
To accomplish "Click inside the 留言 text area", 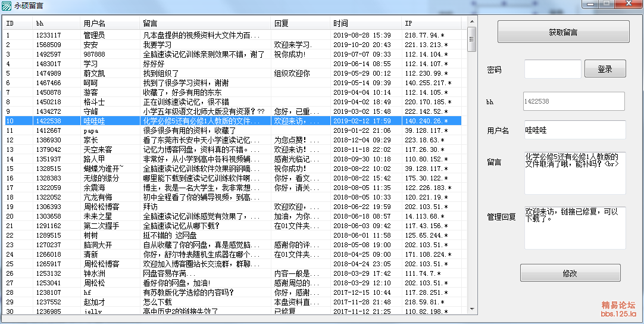I will (574, 173).
